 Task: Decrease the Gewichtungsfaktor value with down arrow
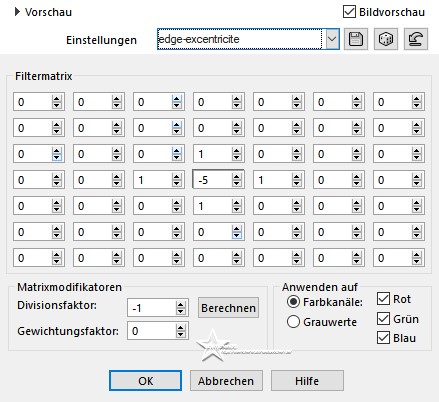[180, 334]
